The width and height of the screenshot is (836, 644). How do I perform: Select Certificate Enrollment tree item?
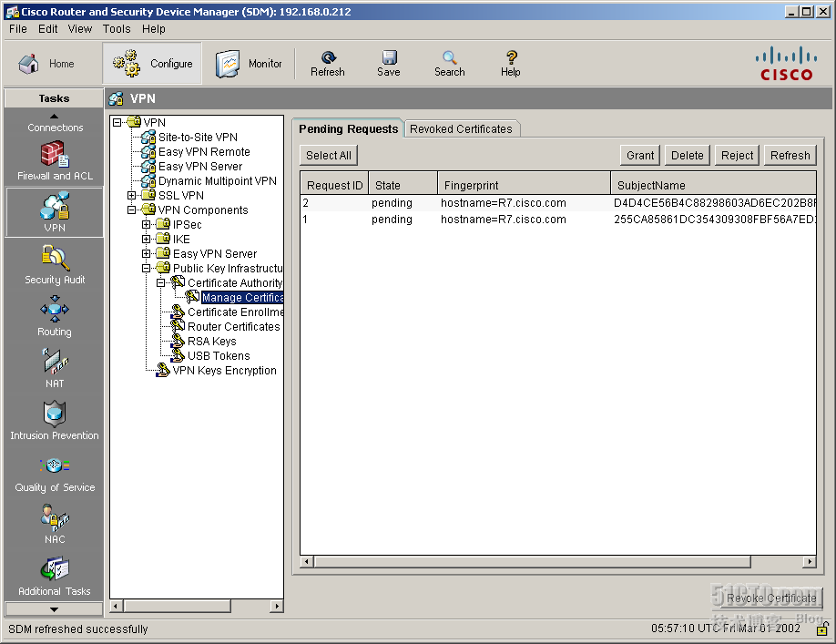235,312
